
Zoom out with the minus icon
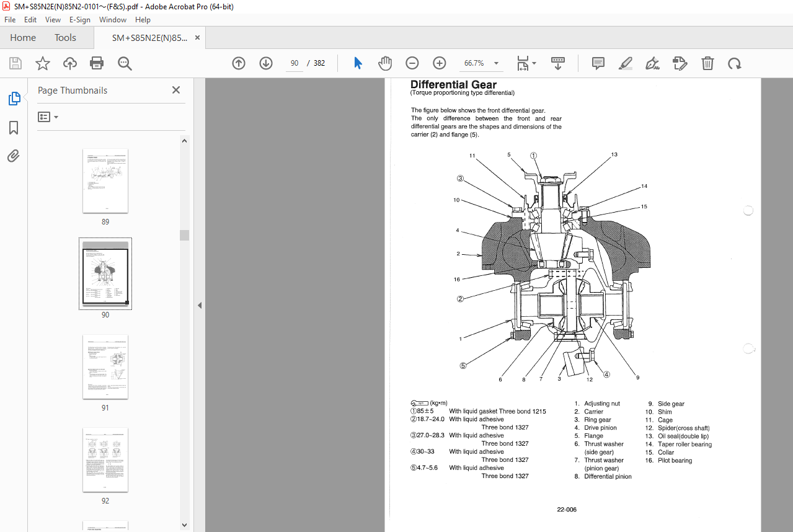point(412,63)
